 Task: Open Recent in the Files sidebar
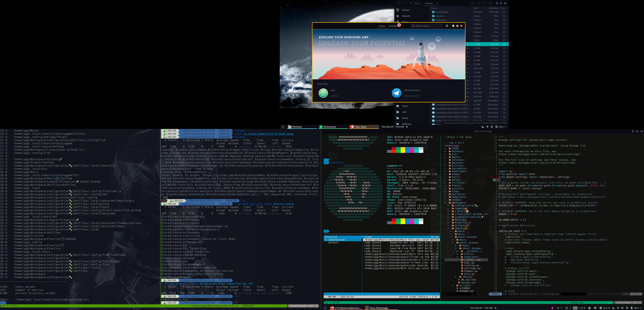pyautogui.click(x=406, y=10)
